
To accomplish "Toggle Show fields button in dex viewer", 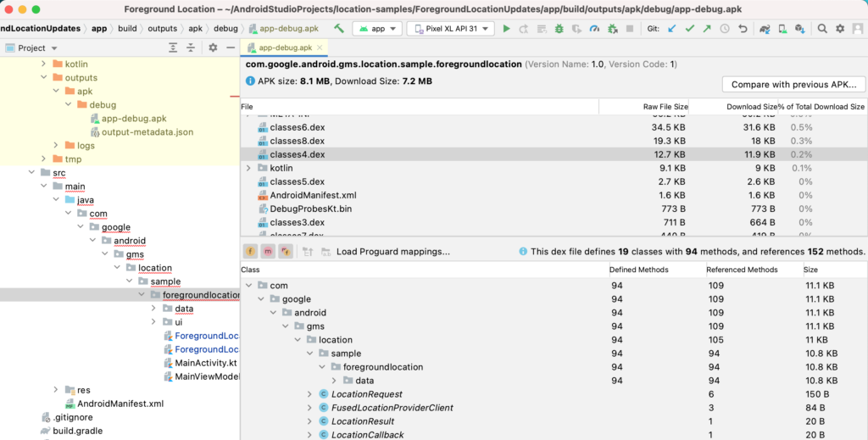I will 250,251.
